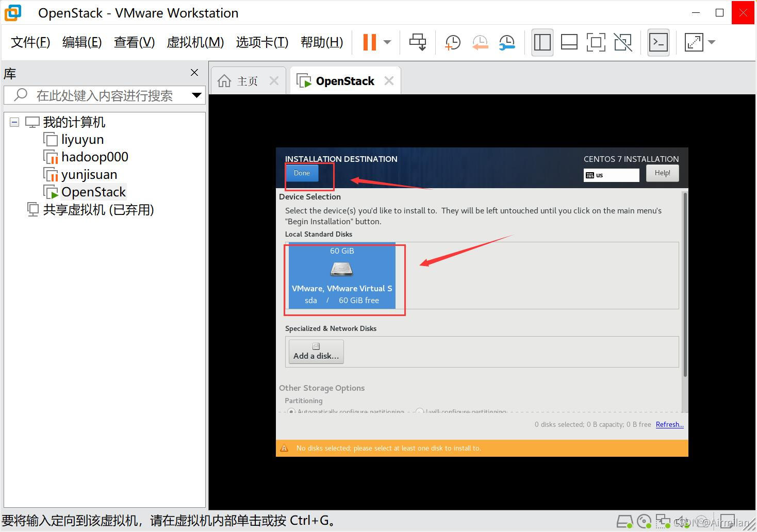Close the library panel
This screenshot has width=757, height=532.
coord(194,73)
